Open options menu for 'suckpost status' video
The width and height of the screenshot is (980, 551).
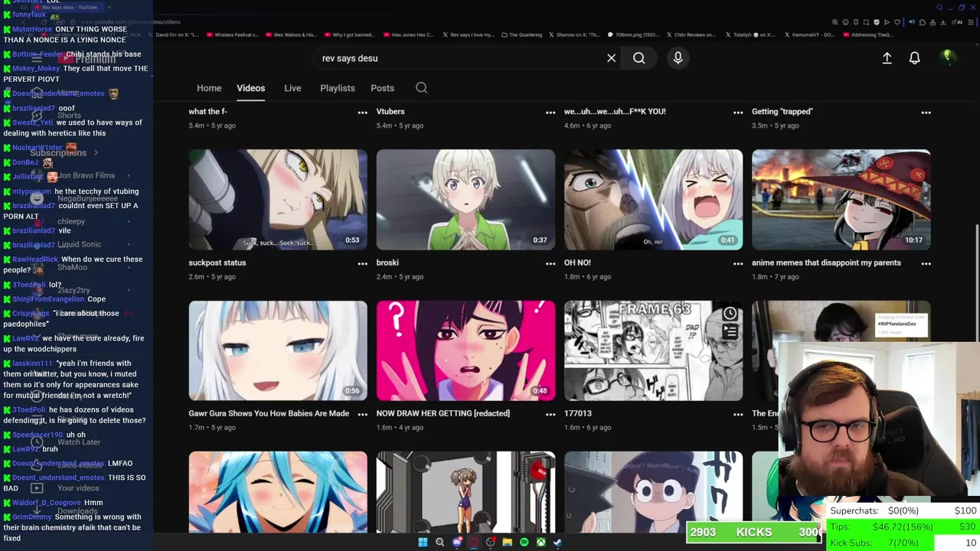[x=362, y=263]
